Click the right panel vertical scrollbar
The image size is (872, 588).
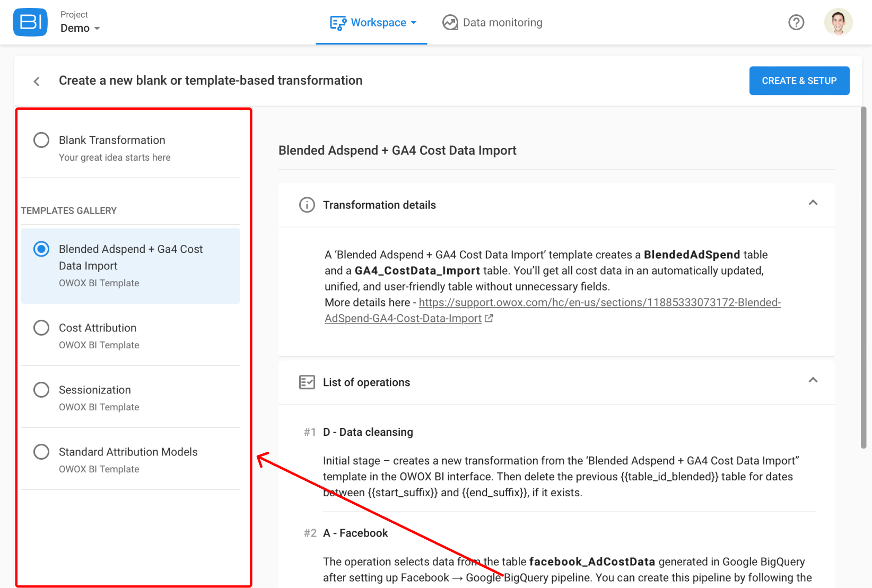click(864, 277)
